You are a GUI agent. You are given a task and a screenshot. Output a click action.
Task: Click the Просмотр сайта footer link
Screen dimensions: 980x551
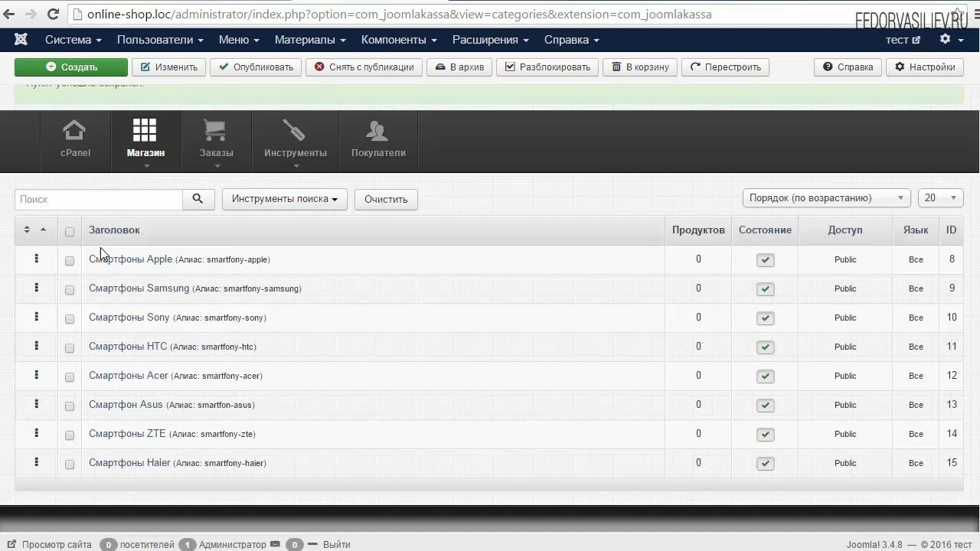50,545
